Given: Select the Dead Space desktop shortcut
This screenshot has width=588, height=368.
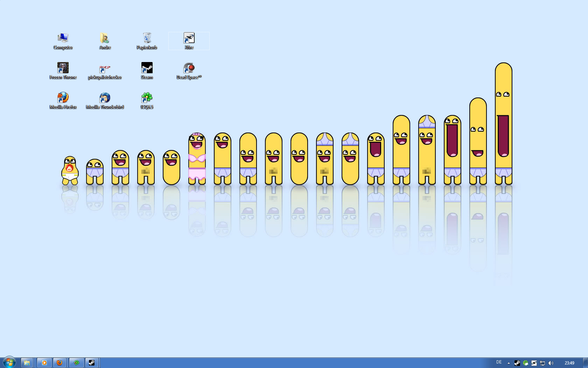Looking at the screenshot, I should [189, 71].
